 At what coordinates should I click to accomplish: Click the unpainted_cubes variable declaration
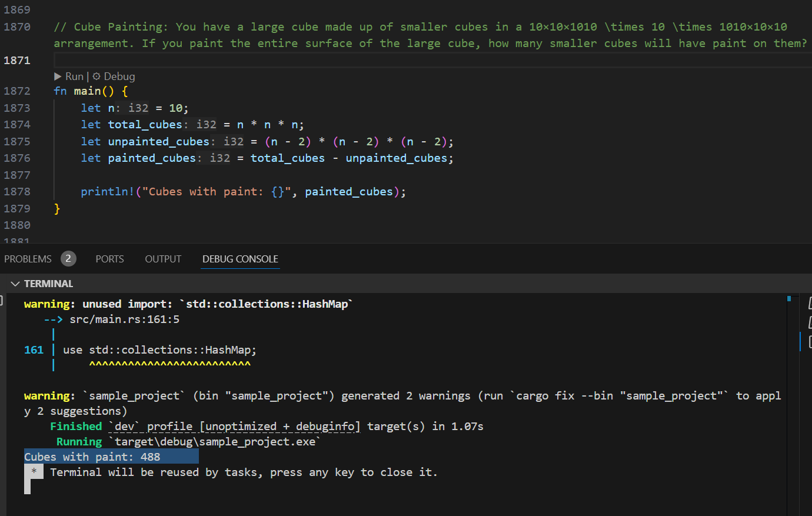158,142
